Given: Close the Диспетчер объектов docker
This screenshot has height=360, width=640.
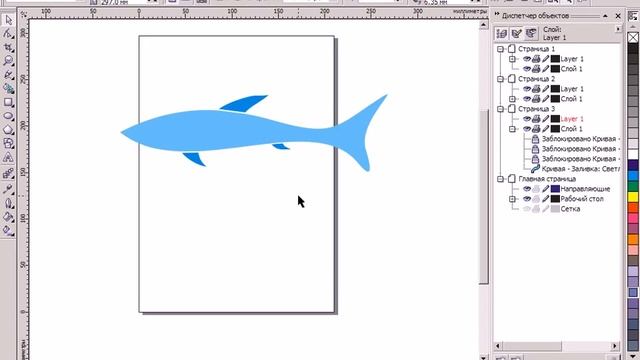Looking at the screenshot, I should [618, 16].
